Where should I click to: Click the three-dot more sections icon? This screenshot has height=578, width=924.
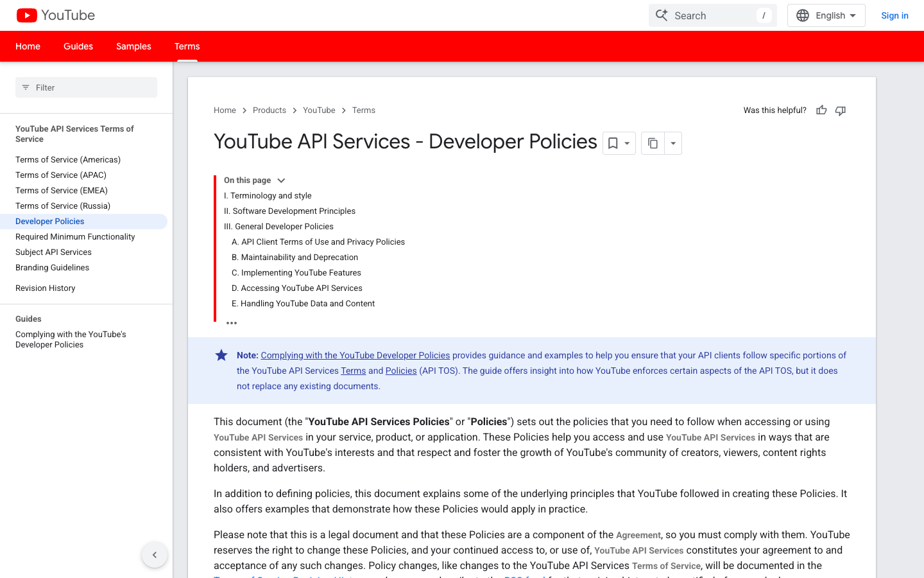232,323
